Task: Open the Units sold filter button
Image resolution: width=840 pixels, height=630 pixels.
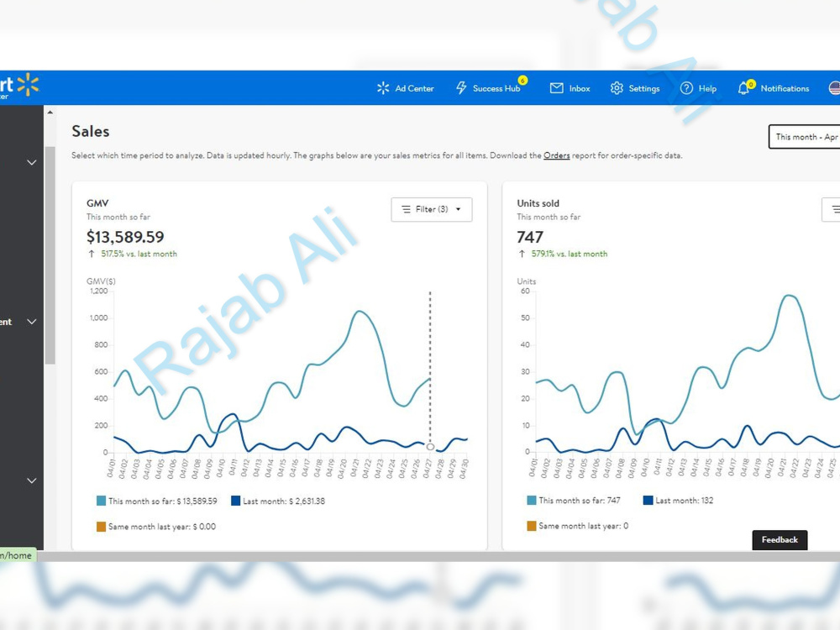Action: [x=831, y=209]
